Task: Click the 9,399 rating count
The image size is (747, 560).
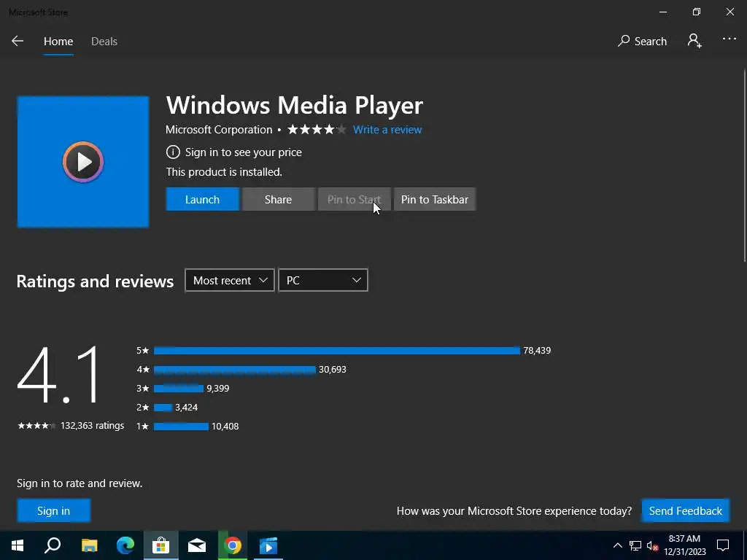Action: [217, 389]
